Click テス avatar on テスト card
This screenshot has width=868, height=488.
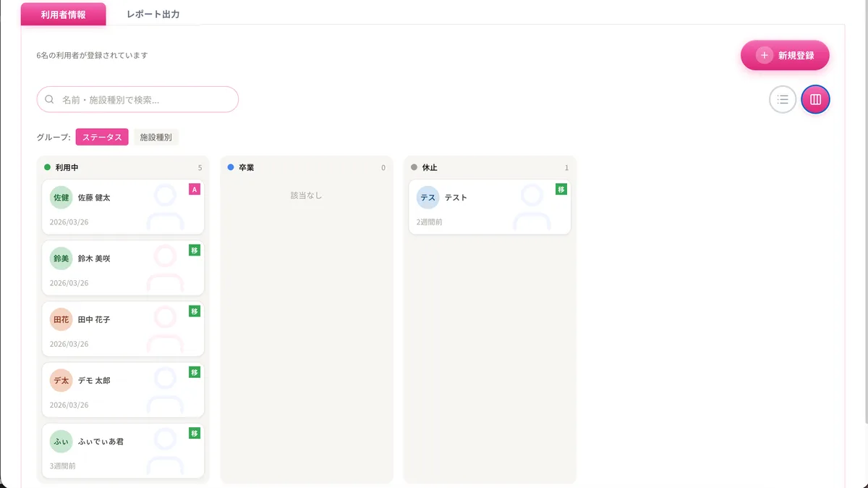(x=428, y=198)
